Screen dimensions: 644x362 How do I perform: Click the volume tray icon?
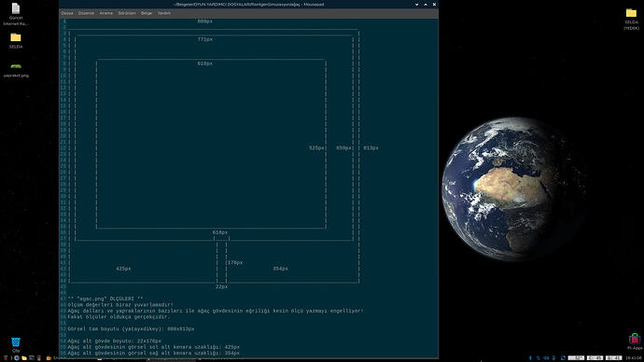pyautogui.click(x=546, y=358)
